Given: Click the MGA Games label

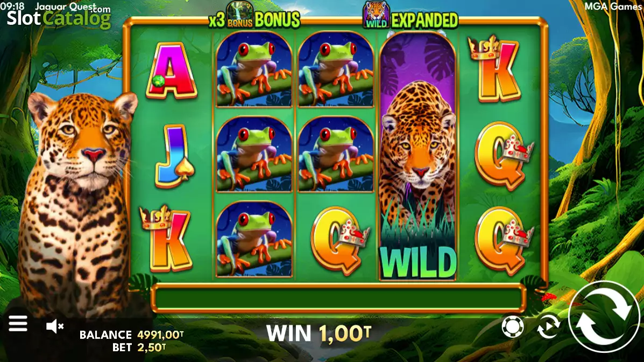Looking at the screenshot, I should pos(614,6).
